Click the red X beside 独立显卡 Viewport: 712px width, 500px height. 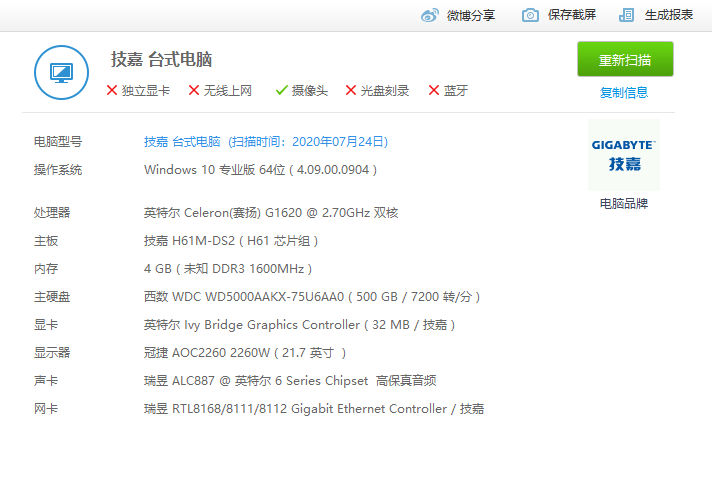(112, 90)
